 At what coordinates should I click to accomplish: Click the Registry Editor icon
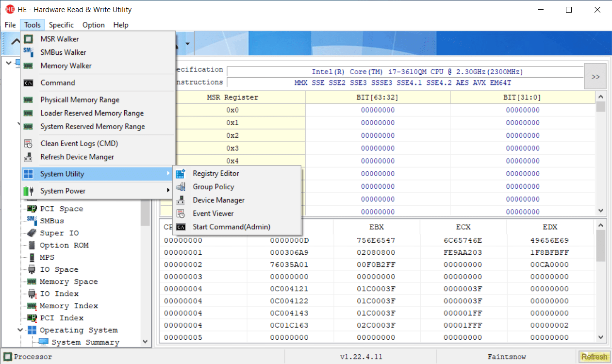tap(181, 173)
